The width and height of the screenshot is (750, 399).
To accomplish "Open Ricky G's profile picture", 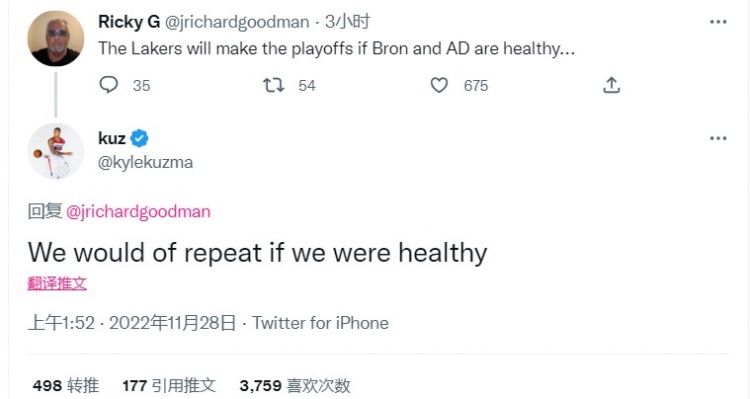I will pos(55,38).
